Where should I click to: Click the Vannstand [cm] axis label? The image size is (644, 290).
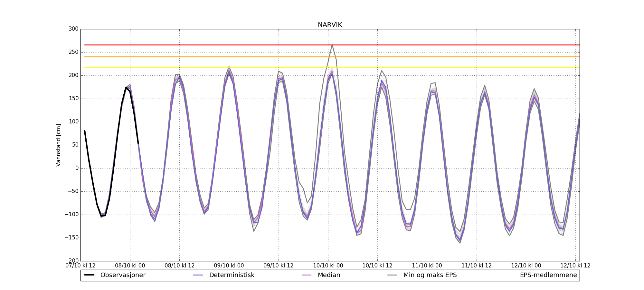click(x=58, y=145)
